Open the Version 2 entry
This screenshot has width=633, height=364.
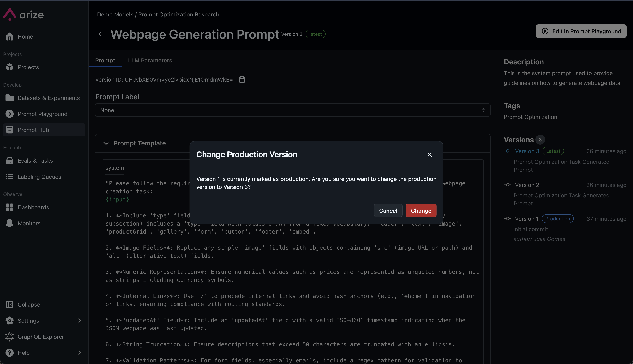coord(527,185)
